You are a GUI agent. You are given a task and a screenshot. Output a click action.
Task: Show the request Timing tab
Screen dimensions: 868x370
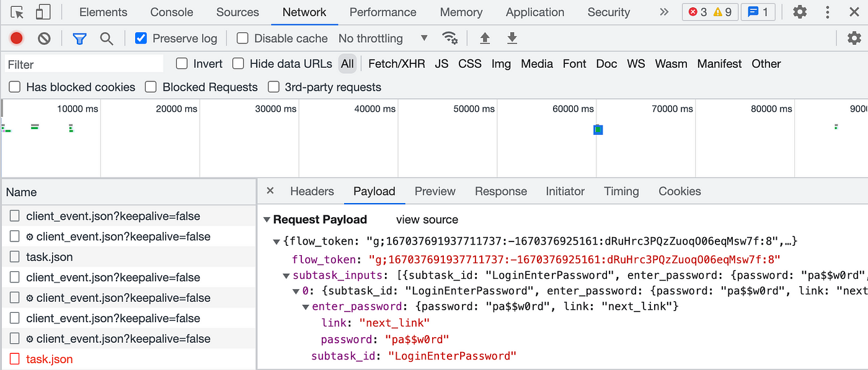pos(621,191)
